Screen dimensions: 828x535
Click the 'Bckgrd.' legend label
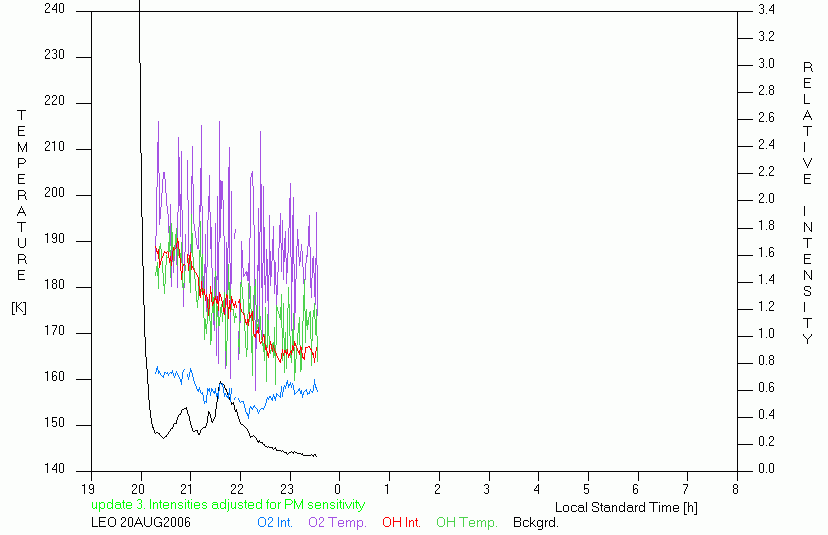(x=535, y=523)
